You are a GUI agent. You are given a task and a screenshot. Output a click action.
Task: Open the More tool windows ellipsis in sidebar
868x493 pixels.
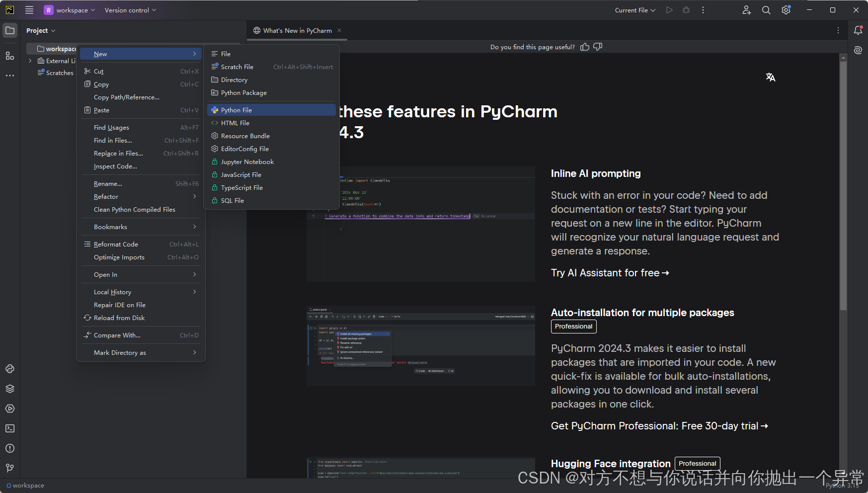[x=10, y=76]
